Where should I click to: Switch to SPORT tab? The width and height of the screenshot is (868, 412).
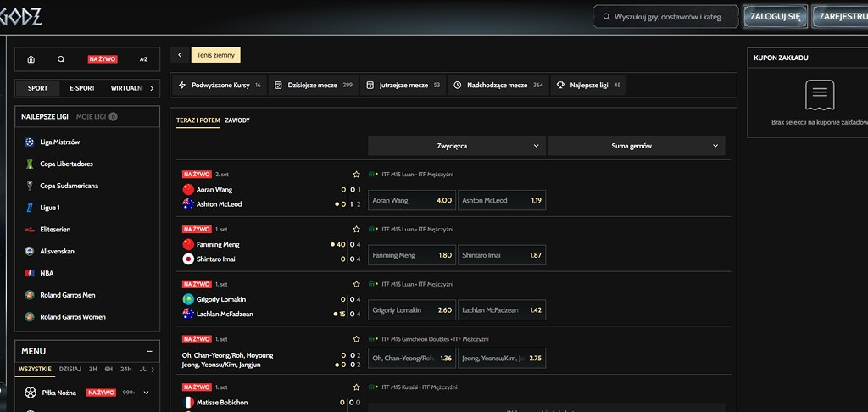pyautogui.click(x=37, y=88)
